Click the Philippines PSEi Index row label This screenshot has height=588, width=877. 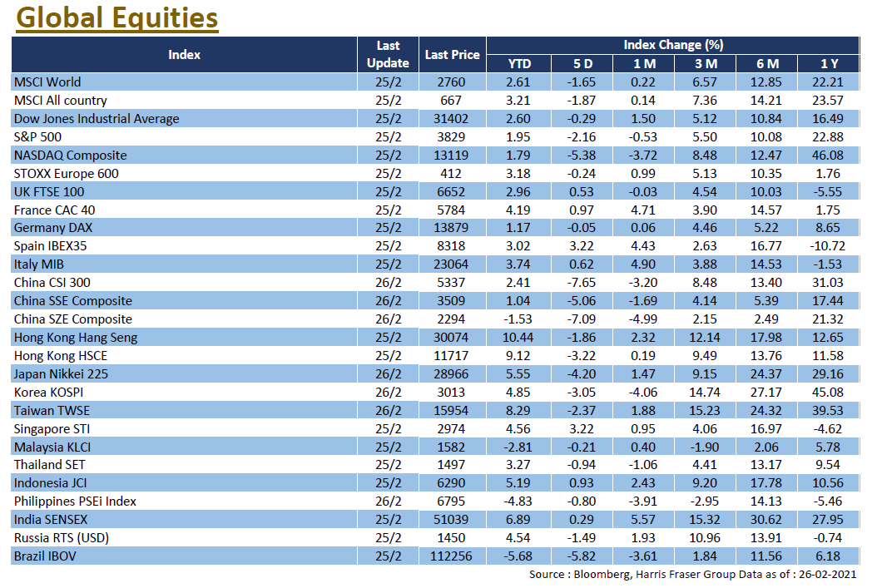75,502
